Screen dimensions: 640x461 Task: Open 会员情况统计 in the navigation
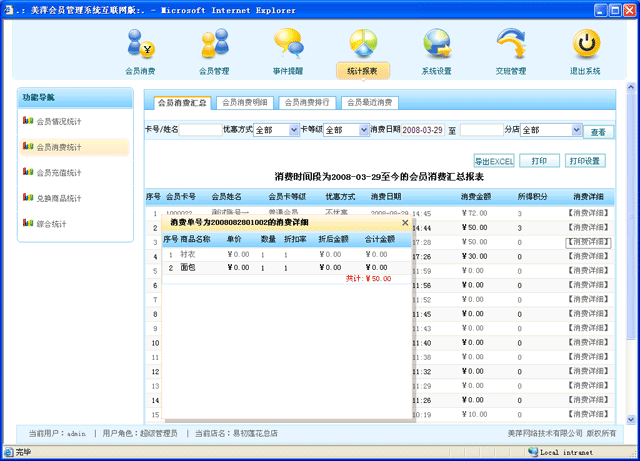[59, 121]
